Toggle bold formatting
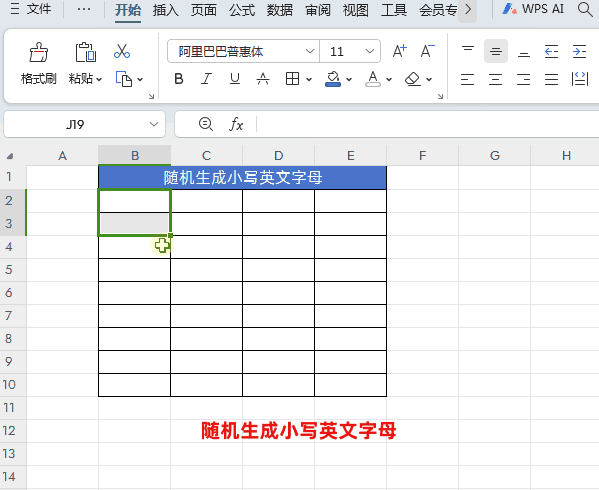599x490 pixels. click(178, 79)
